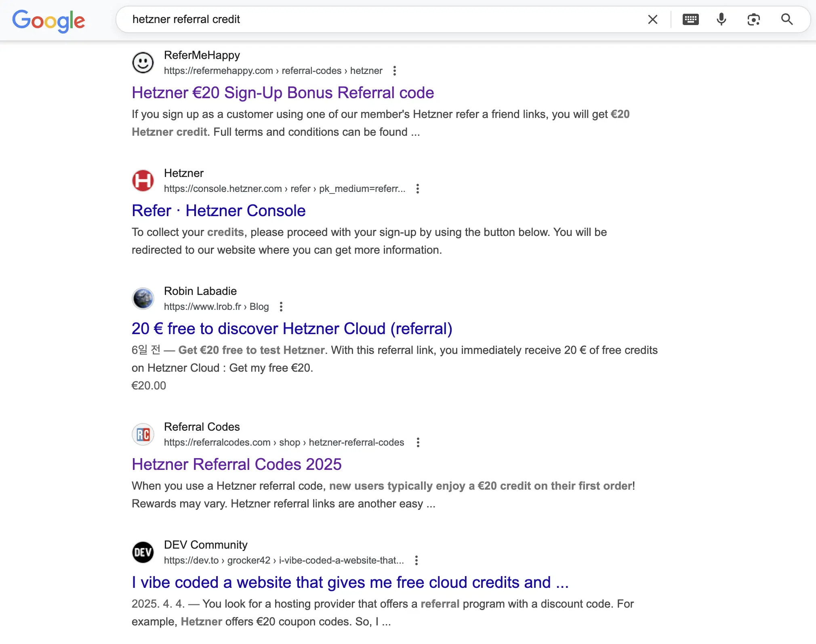Screen dimensions: 816x644
Task: Click the magnifying glass search icon
Action: pyautogui.click(x=786, y=19)
